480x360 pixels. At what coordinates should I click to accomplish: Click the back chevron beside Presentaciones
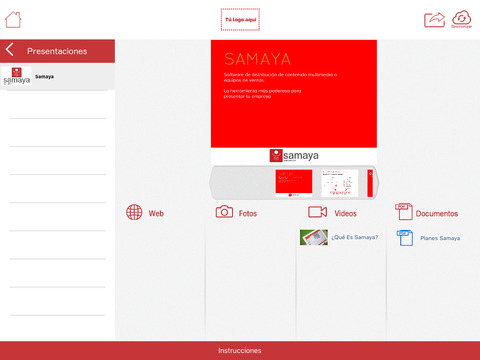pyautogui.click(x=10, y=50)
